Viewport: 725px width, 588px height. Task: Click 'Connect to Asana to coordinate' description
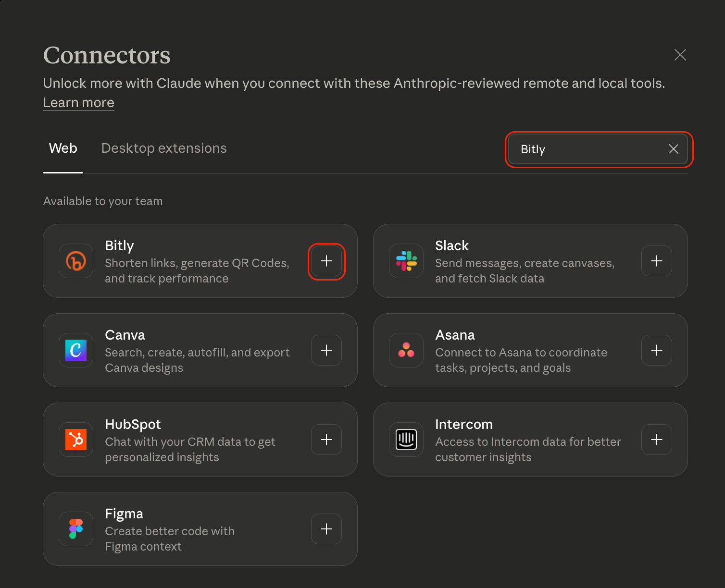pyautogui.click(x=521, y=360)
